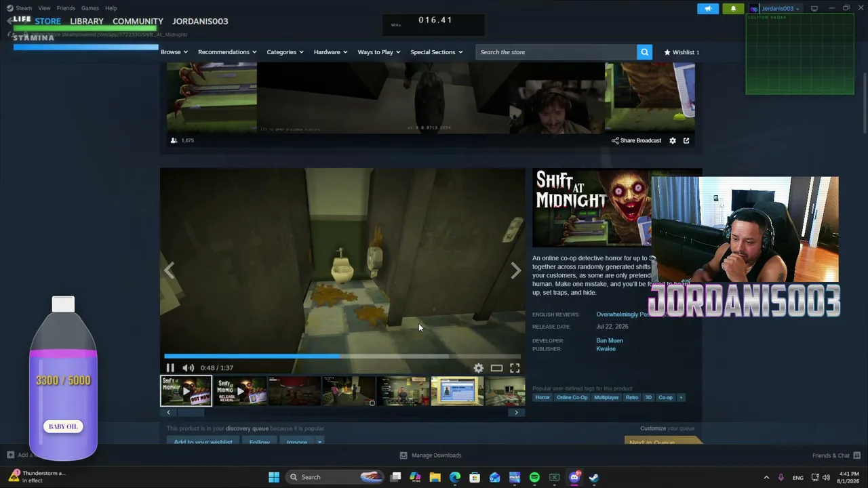Open trailer video settings gear

coord(479,368)
